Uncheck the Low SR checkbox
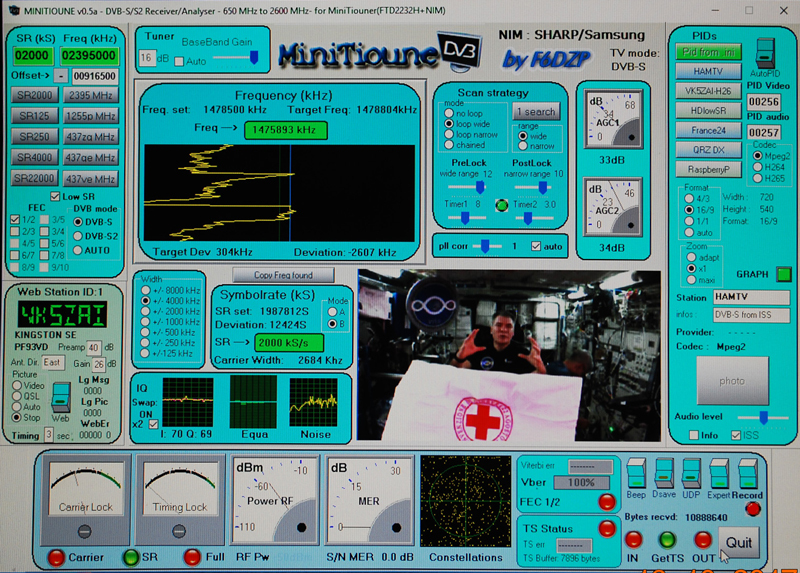Image resolution: width=800 pixels, height=573 pixels. pyautogui.click(x=55, y=196)
